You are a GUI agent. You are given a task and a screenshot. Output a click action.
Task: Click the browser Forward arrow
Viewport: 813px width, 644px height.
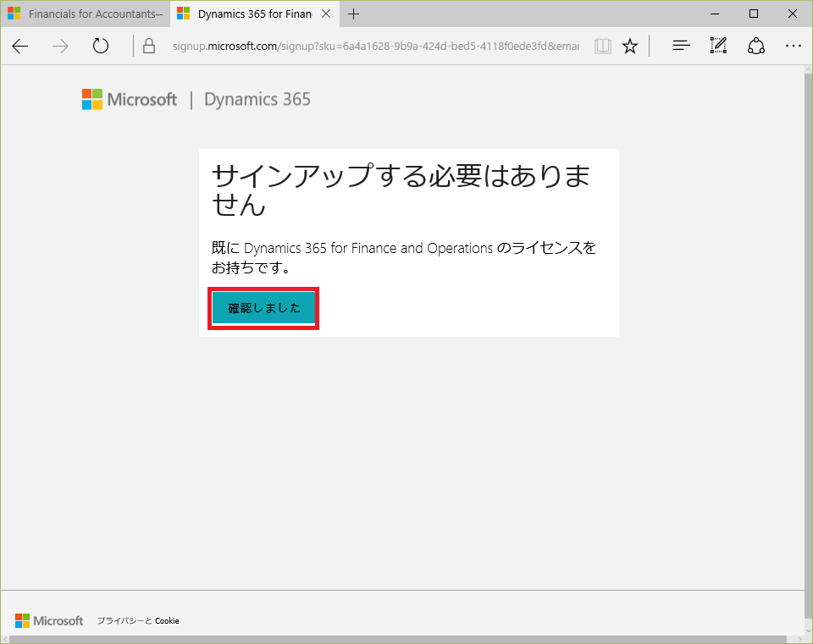pyautogui.click(x=60, y=46)
